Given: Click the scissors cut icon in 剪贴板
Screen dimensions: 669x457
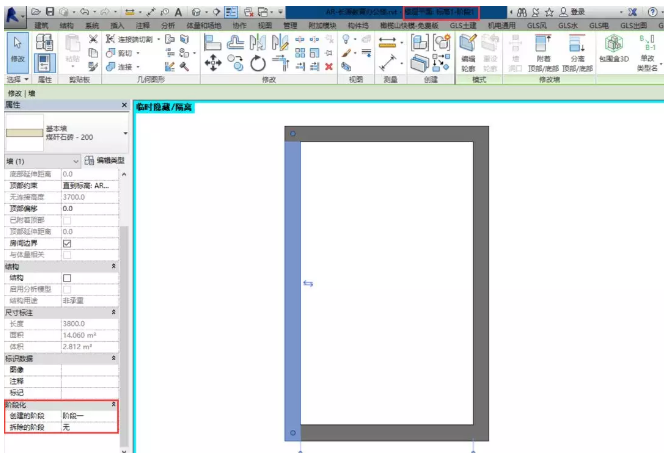Looking at the screenshot, I should (x=93, y=39).
